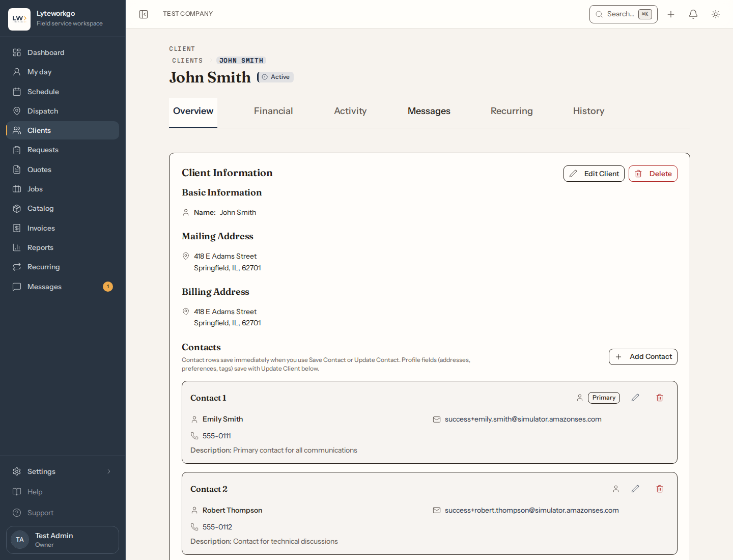Open Invoices in sidebar

[x=63, y=228]
